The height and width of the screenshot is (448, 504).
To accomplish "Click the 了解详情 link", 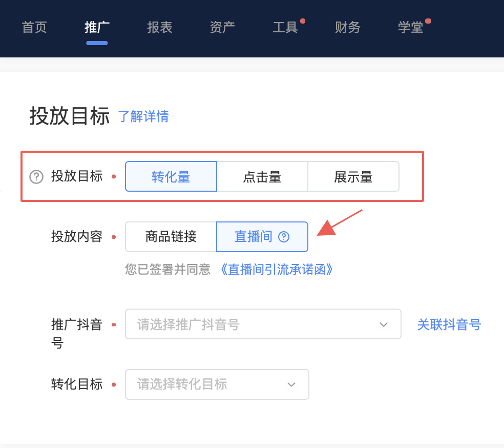I will coord(143,117).
